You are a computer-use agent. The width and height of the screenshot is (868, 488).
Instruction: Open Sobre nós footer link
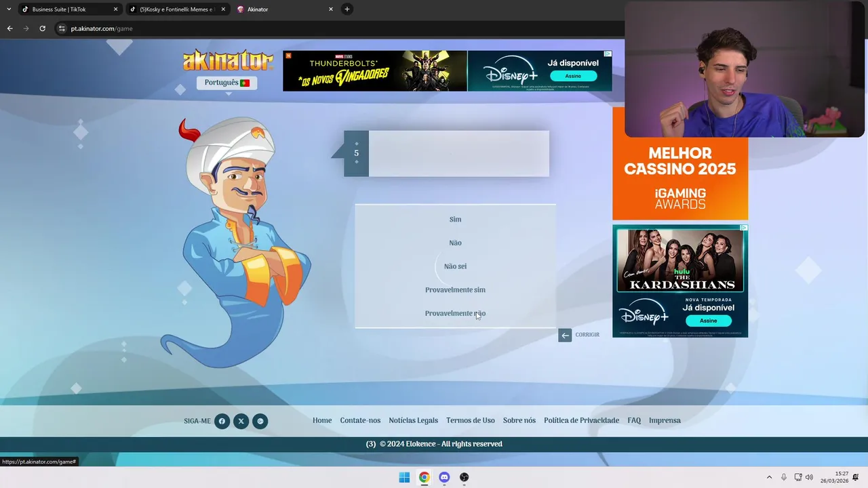(519, 421)
